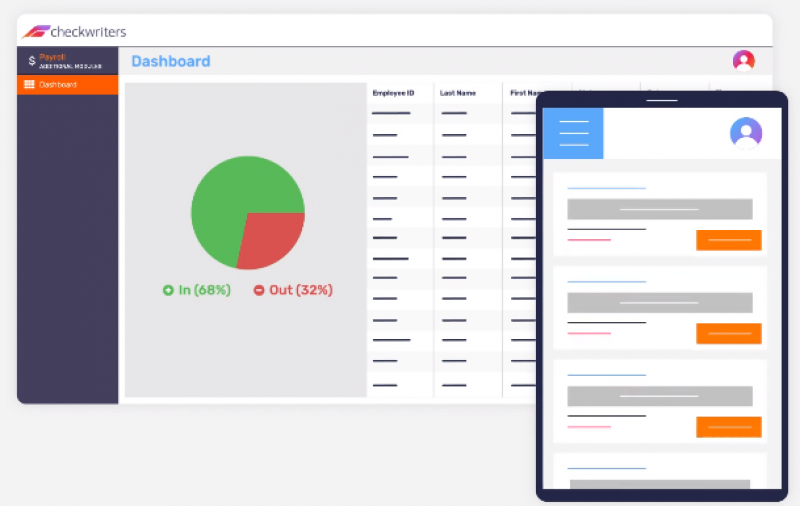Screen dimensions: 800x506
Task: Open the hamburger menu on the tablet
Action: (574, 133)
